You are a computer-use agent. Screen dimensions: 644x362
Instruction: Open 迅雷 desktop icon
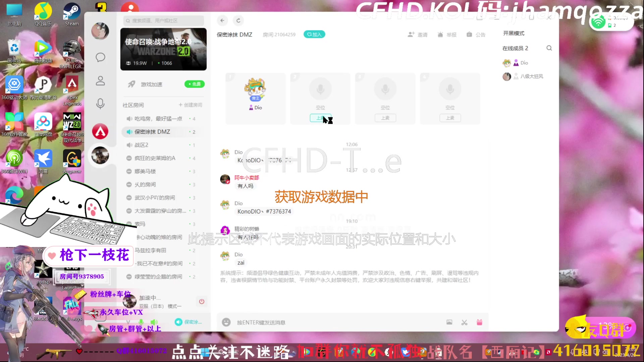(43, 162)
